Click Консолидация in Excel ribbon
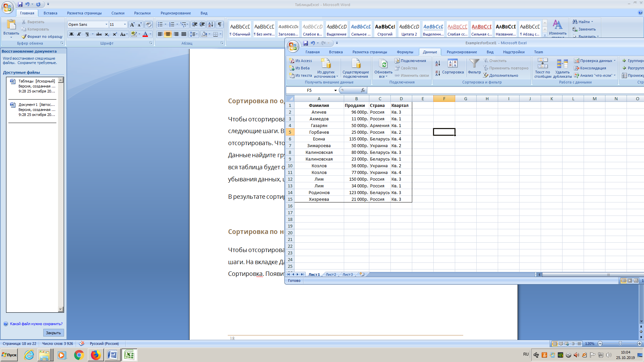 tap(590, 68)
